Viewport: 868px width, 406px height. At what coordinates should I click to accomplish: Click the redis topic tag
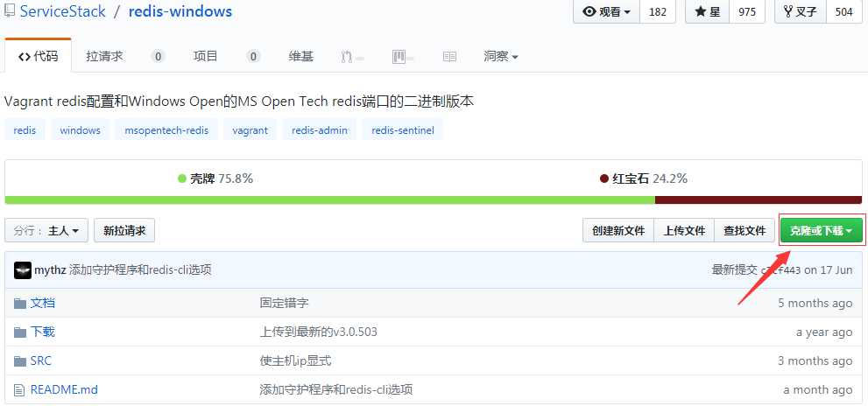pyautogui.click(x=25, y=130)
